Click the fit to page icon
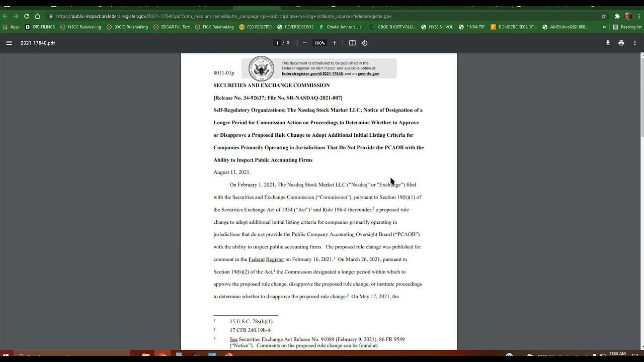The width and height of the screenshot is (644, 362). pos(352,43)
